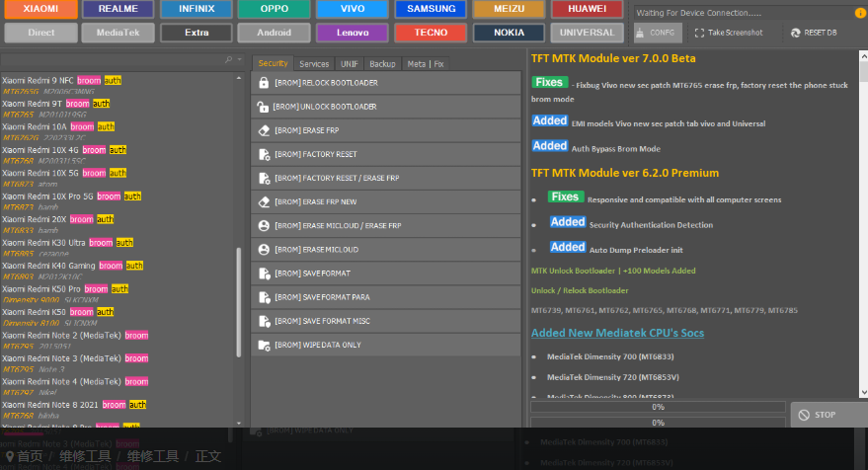The height and width of the screenshot is (470, 868).
Task: Click the device list vertical scrollbar thumb
Action: coord(239,302)
